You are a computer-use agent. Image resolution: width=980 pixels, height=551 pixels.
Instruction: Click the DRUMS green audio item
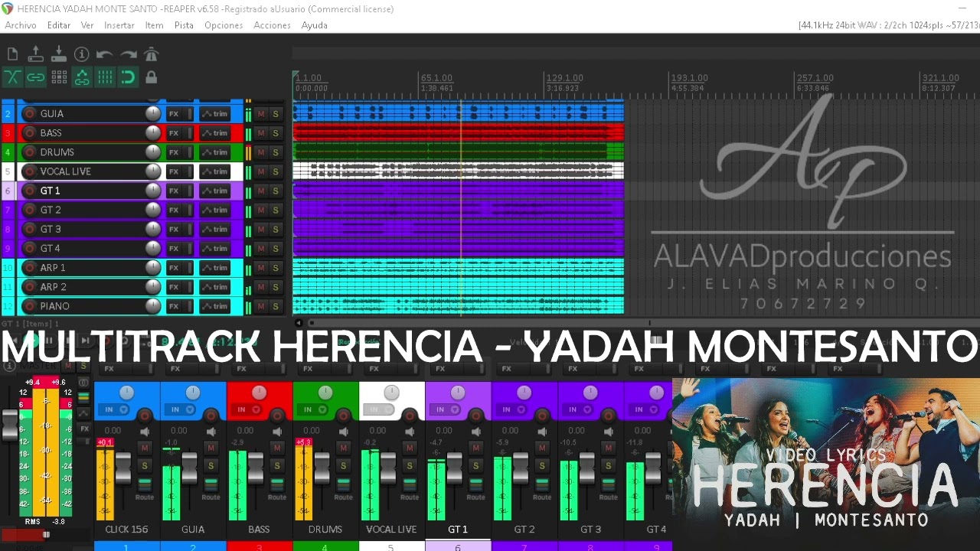(458, 152)
